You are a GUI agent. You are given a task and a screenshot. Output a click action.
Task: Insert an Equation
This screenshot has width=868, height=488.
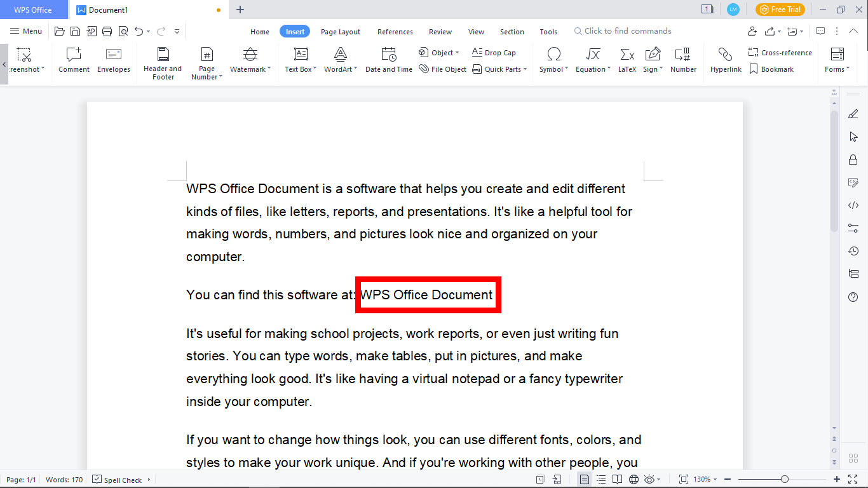591,60
